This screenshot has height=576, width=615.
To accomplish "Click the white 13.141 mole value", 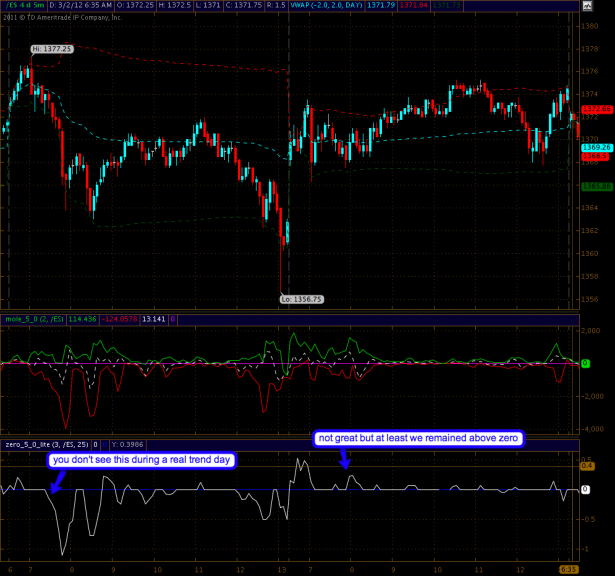I will click(x=156, y=319).
